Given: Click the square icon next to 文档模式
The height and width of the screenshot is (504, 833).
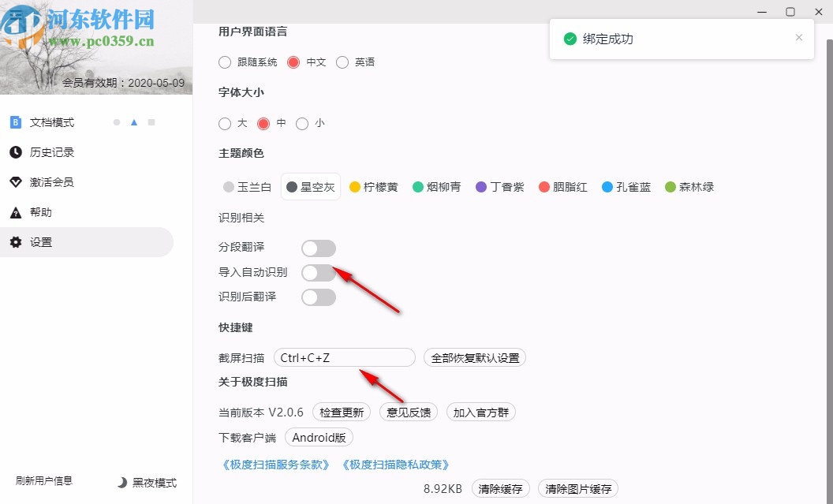Looking at the screenshot, I should (151, 123).
